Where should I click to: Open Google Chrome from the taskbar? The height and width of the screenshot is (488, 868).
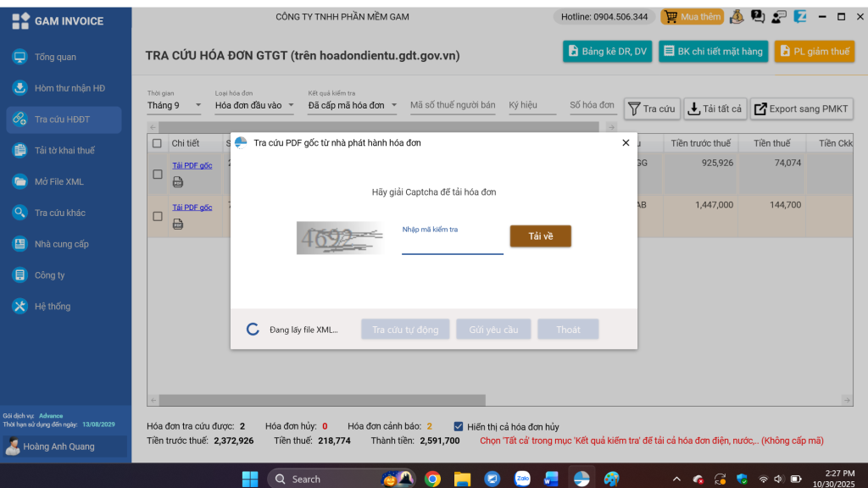pos(432,479)
